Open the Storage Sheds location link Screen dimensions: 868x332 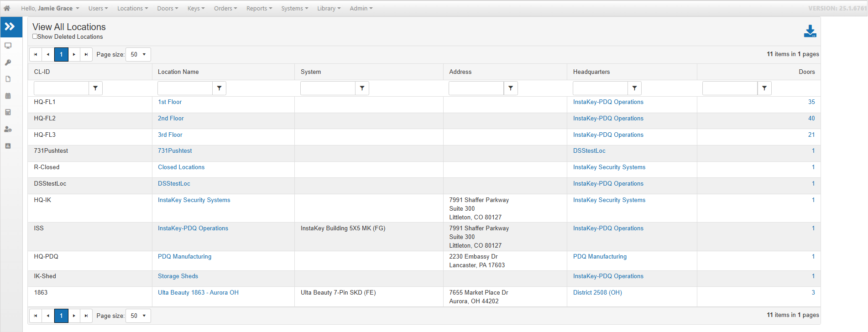[x=178, y=276]
